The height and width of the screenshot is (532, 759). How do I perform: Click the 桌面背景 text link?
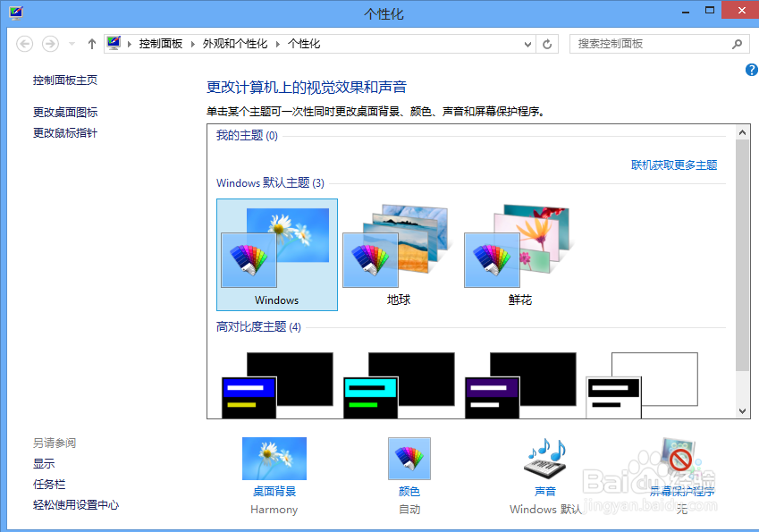[x=274, y=492]
